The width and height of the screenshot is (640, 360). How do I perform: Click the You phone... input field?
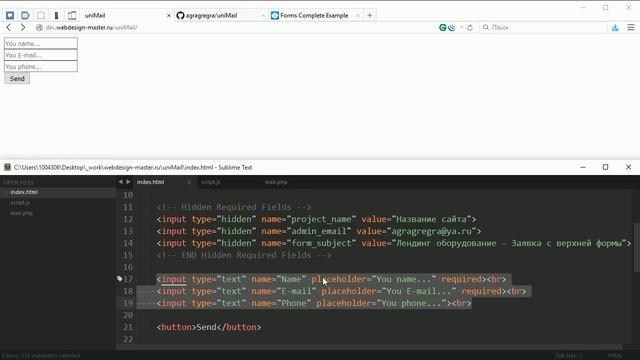pos(40,66)
